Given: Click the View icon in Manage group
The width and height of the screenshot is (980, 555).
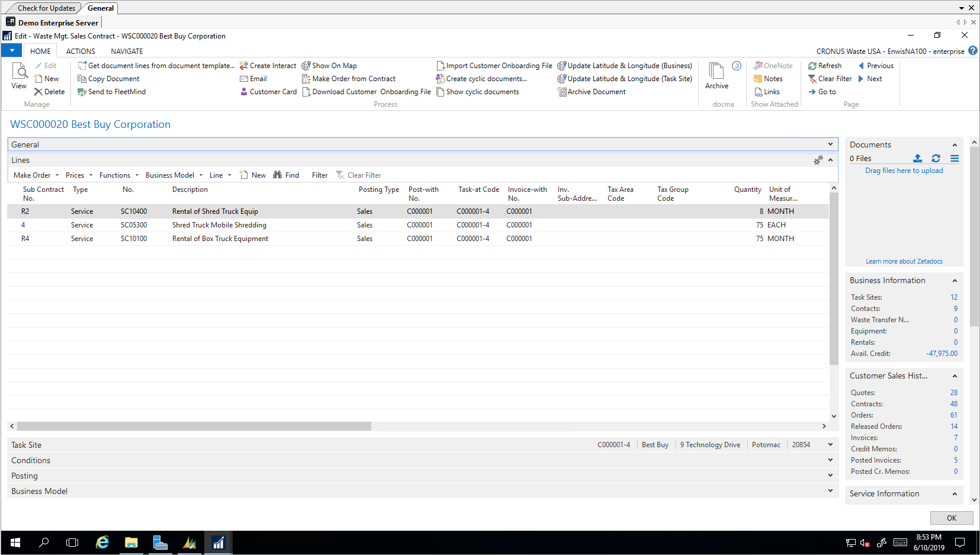Looking at the screenshot, I should coord(19,76).
